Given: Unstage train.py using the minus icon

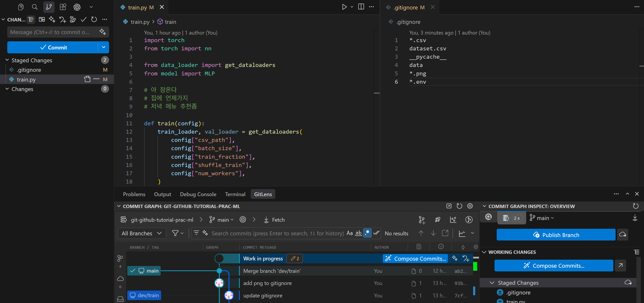Looking at the screenshot, I should (x=96, y=80).
